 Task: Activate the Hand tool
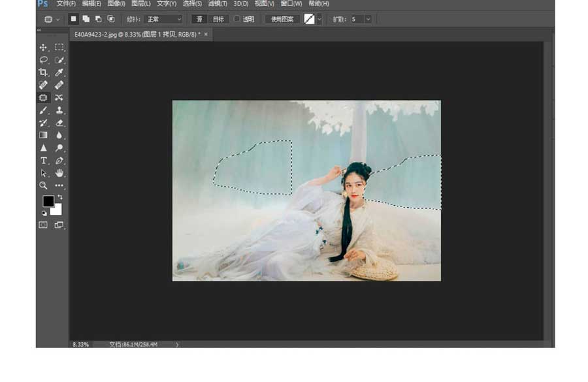click(x=59, y=173)
